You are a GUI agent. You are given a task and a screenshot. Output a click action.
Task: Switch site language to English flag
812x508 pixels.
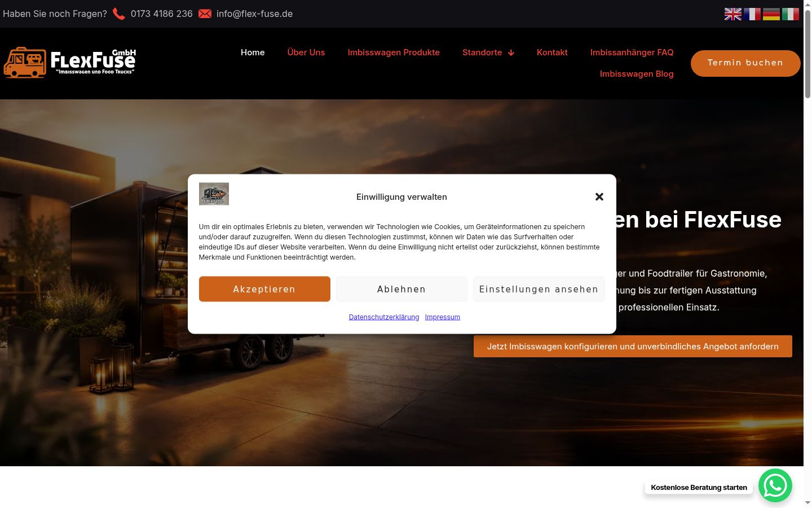click(x=732, y=14)
